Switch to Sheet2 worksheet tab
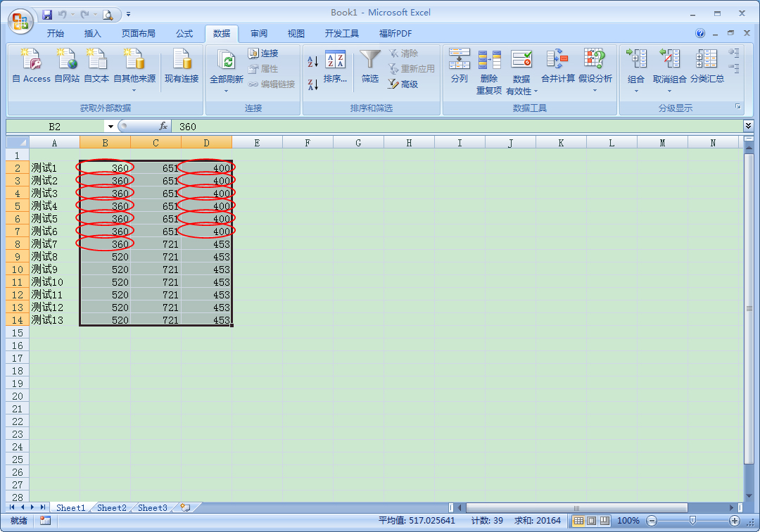The height and width of the screenshot is (532, 760). pyautogui.click(x=112, y=507)
